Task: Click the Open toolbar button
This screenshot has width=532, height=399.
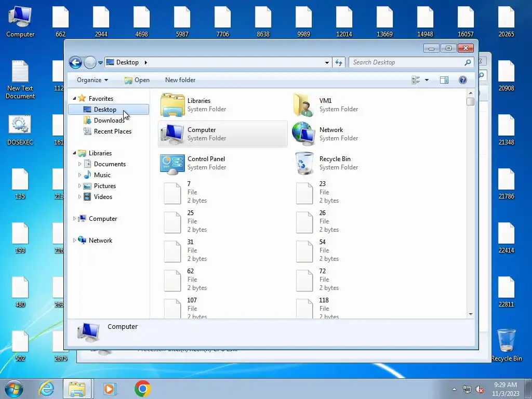Action: click(x=137, y=80)
